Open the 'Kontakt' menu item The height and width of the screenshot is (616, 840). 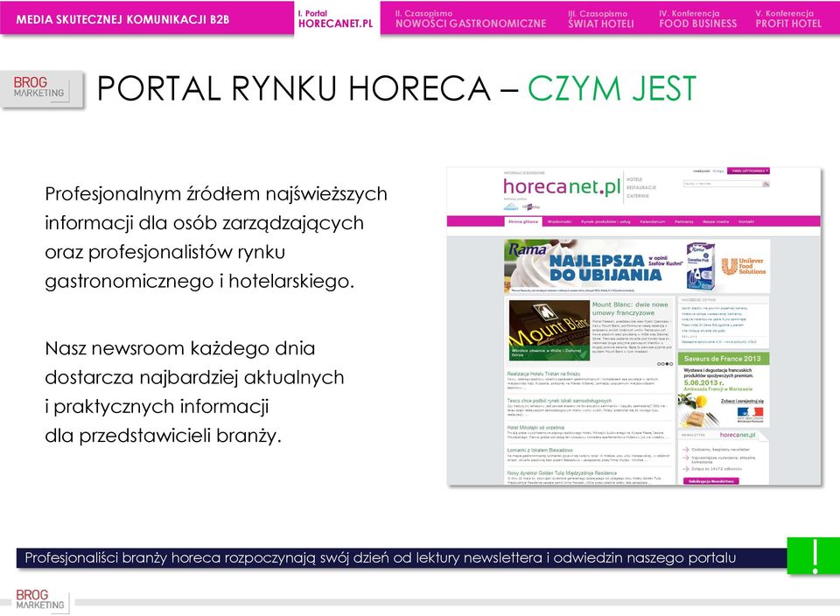(x=746, y=221)
